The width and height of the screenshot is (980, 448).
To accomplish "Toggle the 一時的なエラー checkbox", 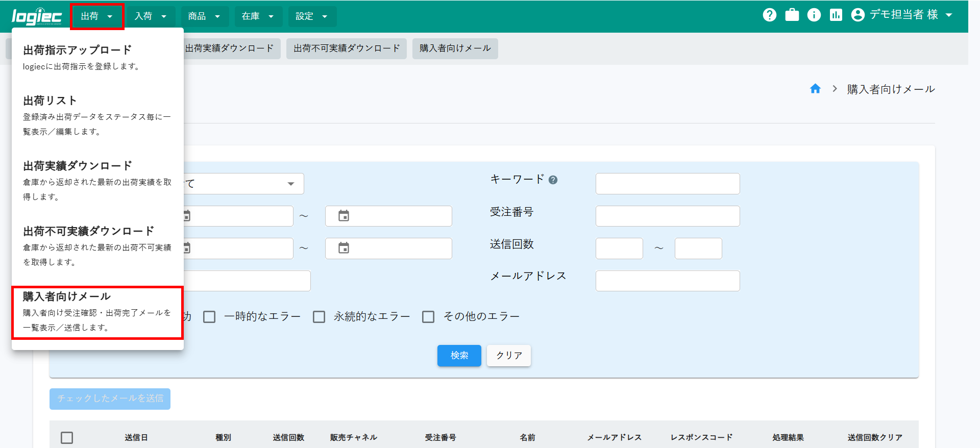I will click(x=209, y=317).
